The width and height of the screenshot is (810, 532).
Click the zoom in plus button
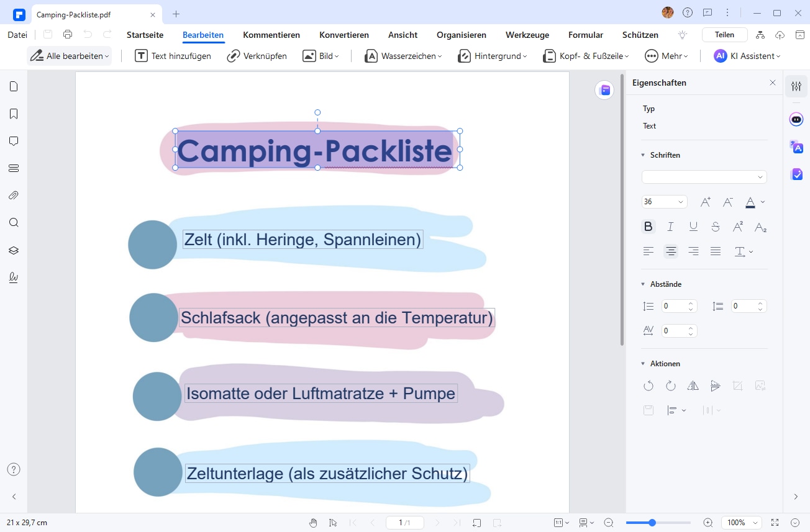coord(708,523)
